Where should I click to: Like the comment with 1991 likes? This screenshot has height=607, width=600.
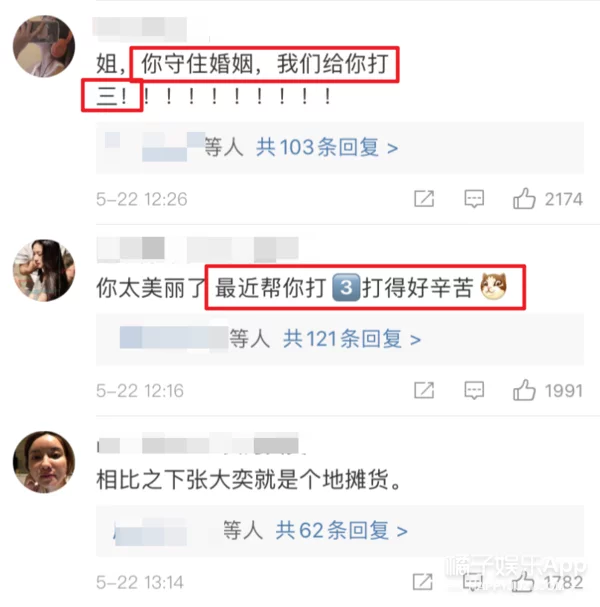coord(524,390)
